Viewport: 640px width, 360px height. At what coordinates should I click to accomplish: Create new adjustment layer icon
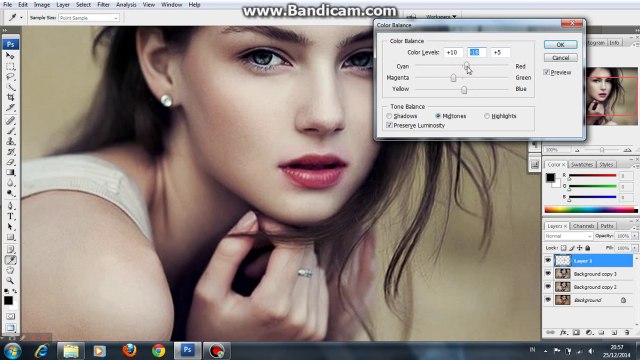tap(589, 333)
